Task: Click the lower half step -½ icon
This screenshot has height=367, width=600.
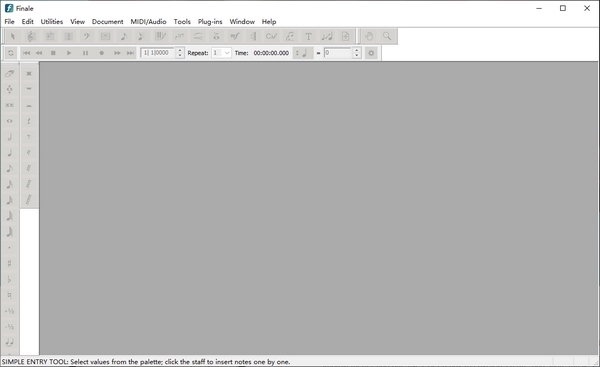Action: [10, 327]
